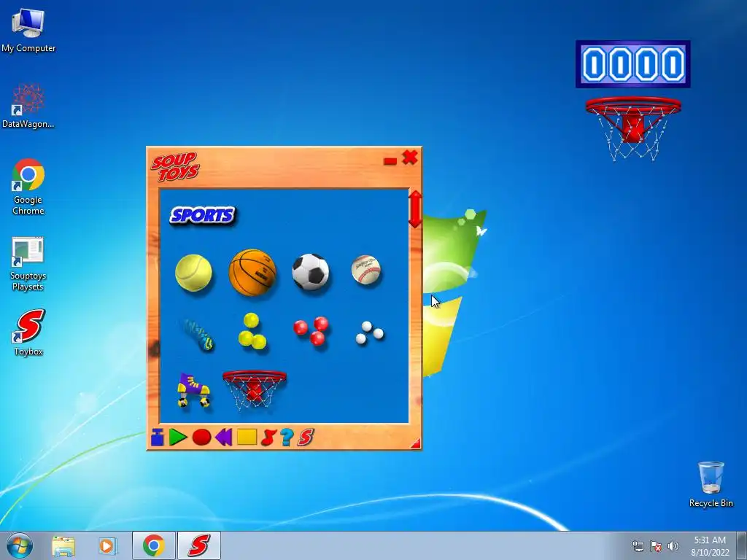
Task: Select the Souptoys Playsets desktop shortcut
Action: tap(28, 264)
